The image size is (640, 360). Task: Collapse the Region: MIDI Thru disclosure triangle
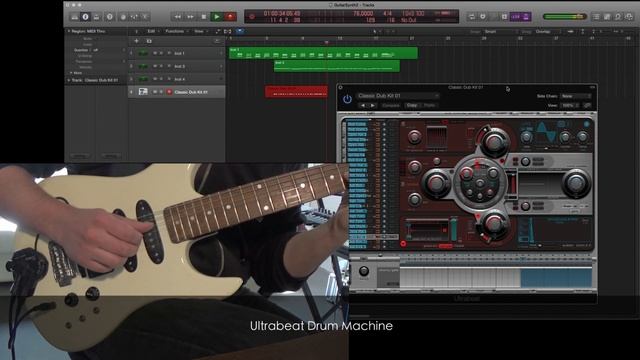69,31
